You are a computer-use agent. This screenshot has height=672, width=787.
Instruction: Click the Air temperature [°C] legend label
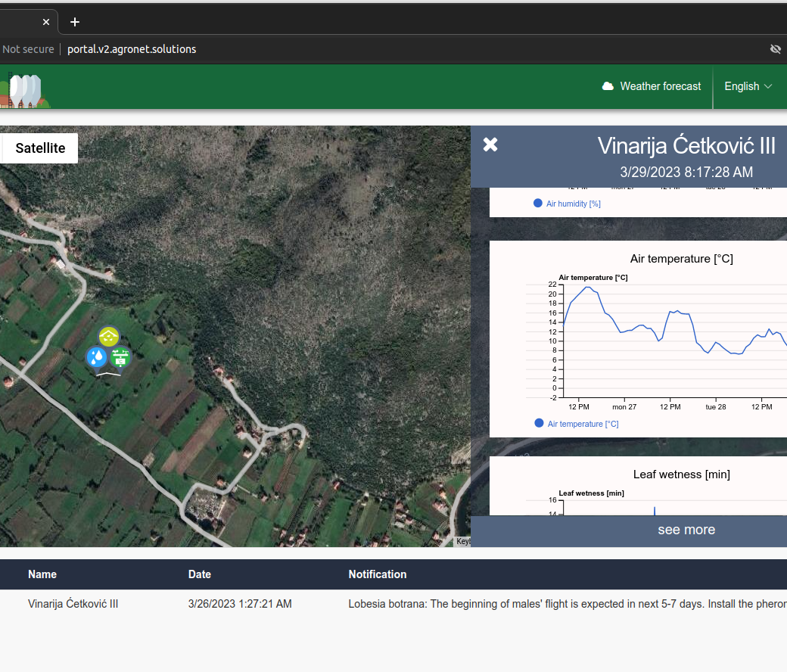pyautogui.click(x=583, y=424)
